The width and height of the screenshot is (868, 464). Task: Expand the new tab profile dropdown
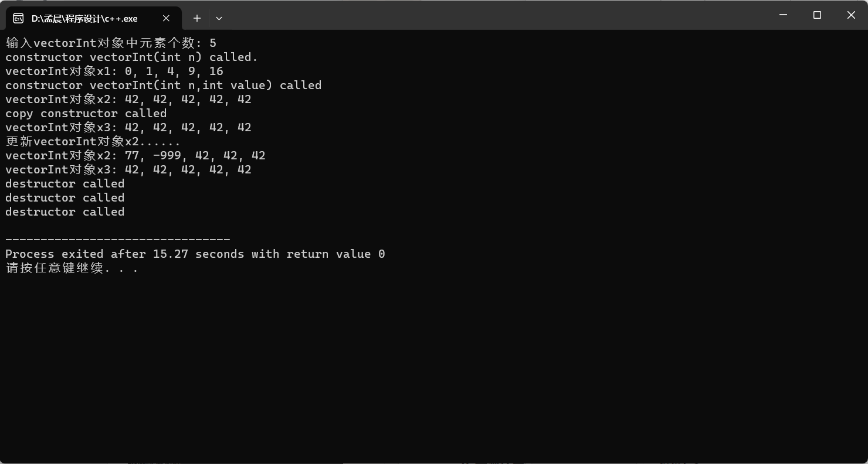(x=219, y=18)
